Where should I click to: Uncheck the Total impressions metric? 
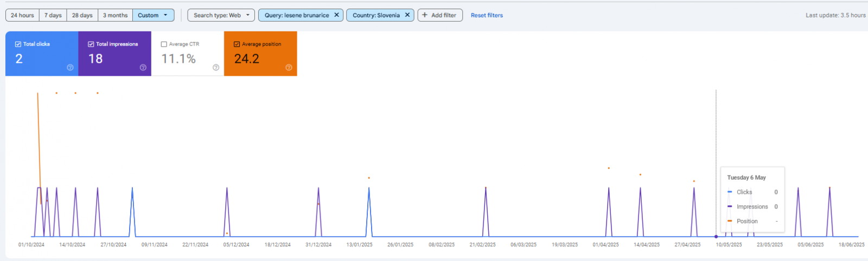pos(91,44)
